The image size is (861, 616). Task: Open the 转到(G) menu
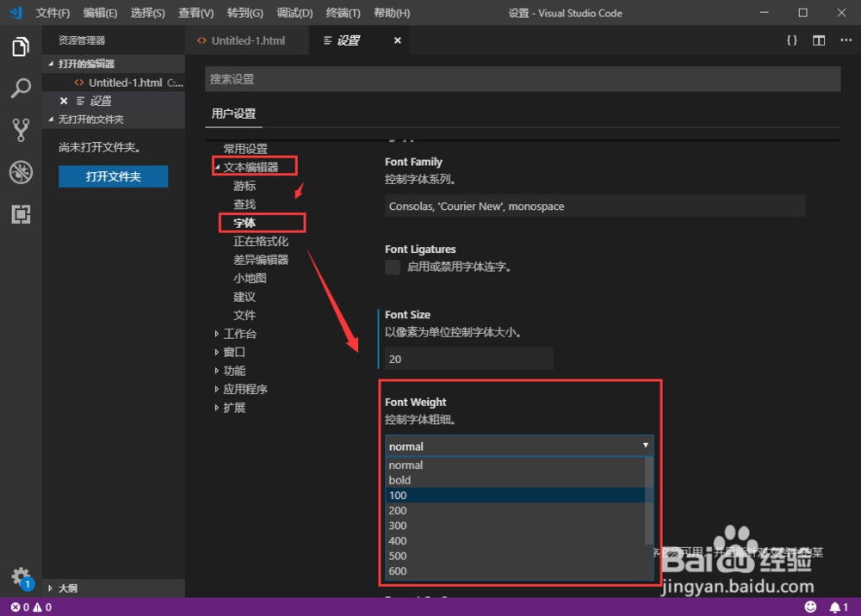pyautogui.click(x=245, y=13)
